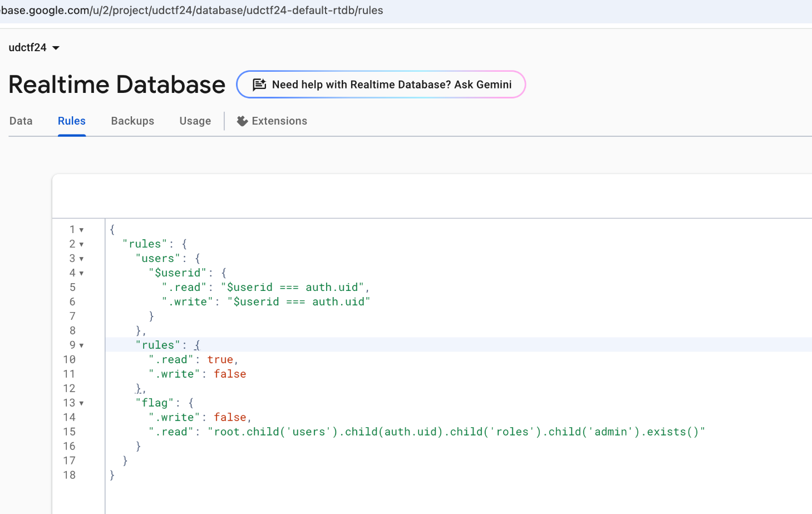This screenshot has height=514, width=812.
Task: Click the browser address bar URL
Action: tap(191, 11)
